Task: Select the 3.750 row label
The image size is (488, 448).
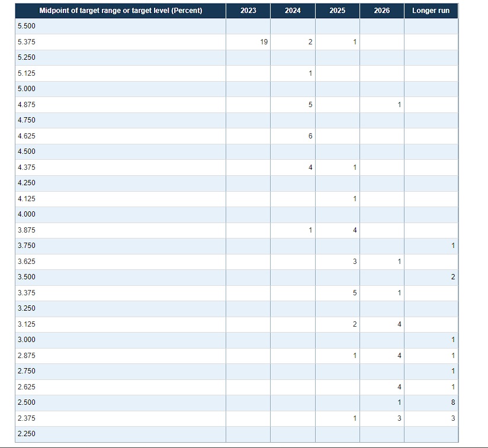Action: coord(27,246)
